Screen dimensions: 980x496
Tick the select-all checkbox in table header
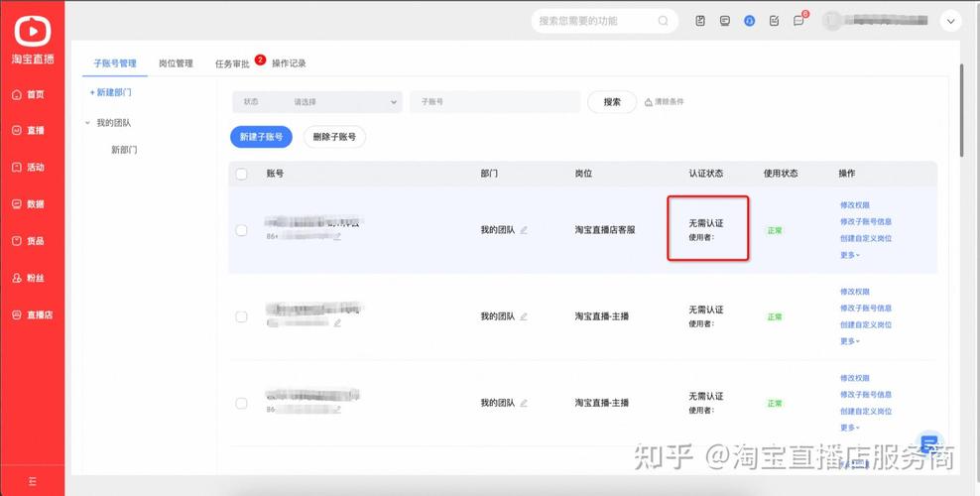242,174
